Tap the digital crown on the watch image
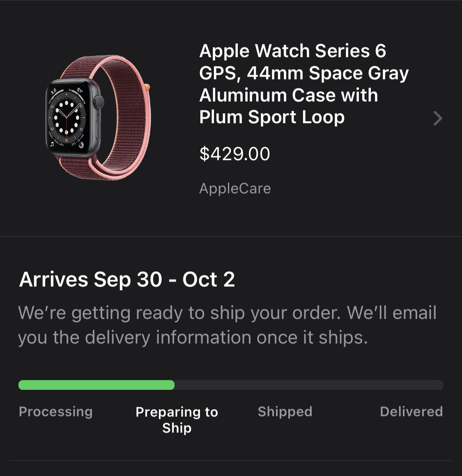 coord(99,102)
